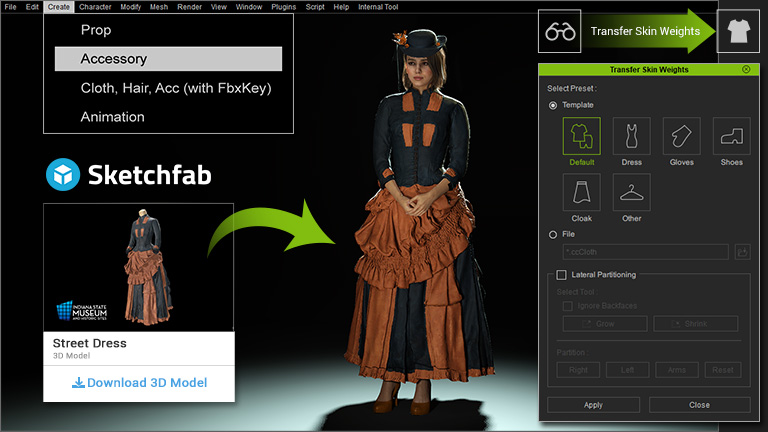Open the Create menu
768x432 pixels.
[x=58, y=7]
